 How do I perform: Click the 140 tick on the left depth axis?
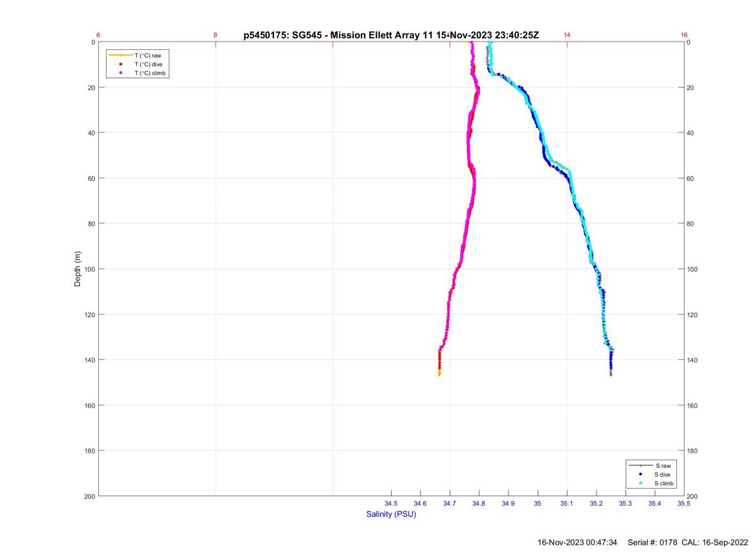pos(89,360)
